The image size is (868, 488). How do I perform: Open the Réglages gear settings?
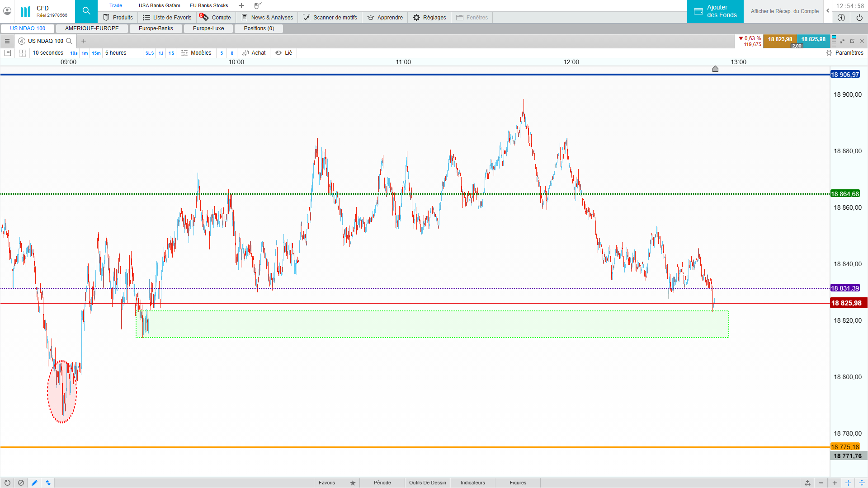(429, 18)
